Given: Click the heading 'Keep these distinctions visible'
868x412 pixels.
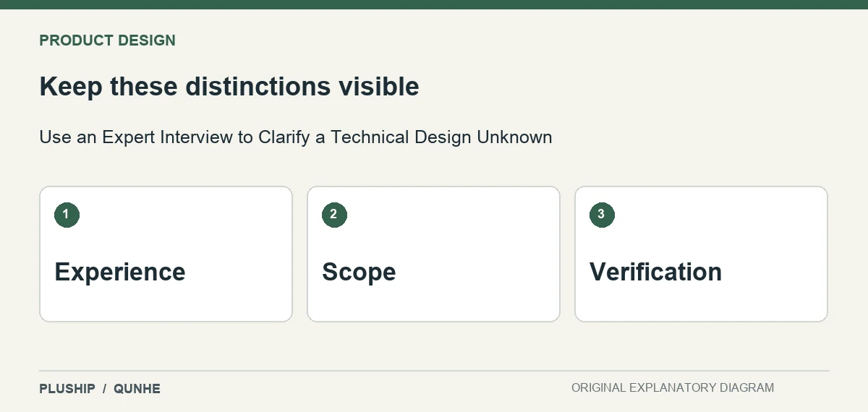Looking at the screenshot, I should coord(229,87).
